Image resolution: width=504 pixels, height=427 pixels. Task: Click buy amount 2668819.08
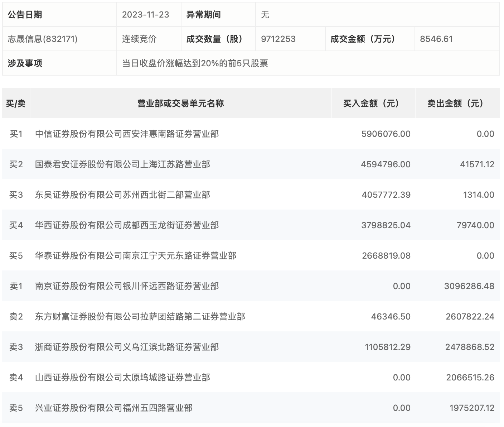[x=386, y=256]
